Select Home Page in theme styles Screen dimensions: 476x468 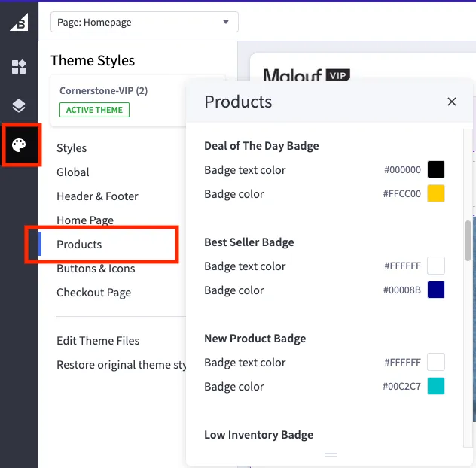[x=85, y=220]
